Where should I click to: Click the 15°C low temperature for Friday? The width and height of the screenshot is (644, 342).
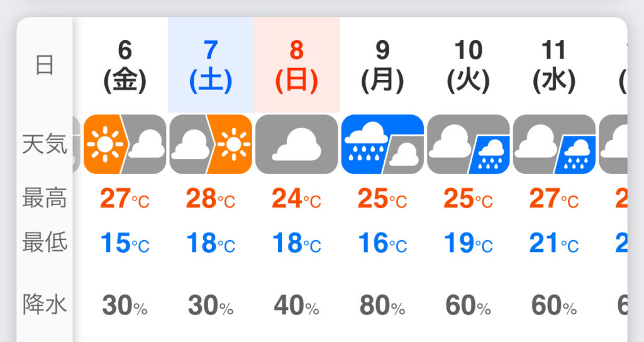tap(125, 243)
